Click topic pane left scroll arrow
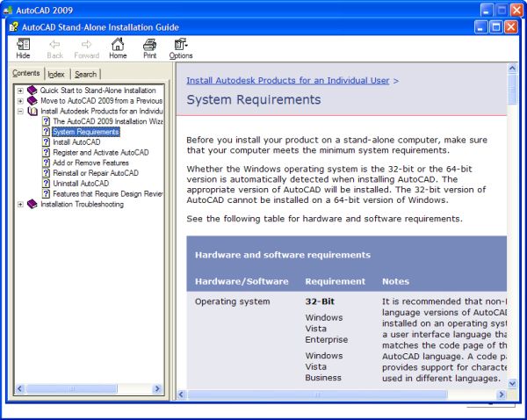Screen dimensions: 527x420 (x=181, y=395)
